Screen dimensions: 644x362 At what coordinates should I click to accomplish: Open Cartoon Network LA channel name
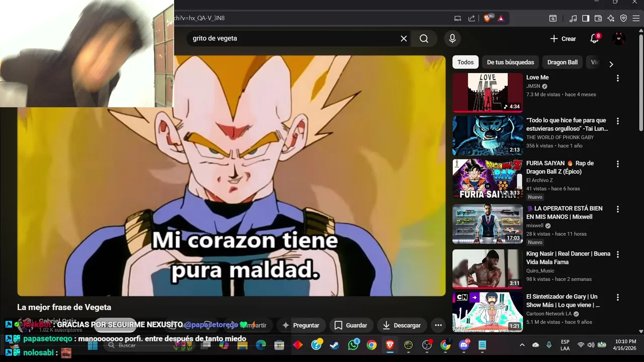pyautogui.click(x=548, y=314)
